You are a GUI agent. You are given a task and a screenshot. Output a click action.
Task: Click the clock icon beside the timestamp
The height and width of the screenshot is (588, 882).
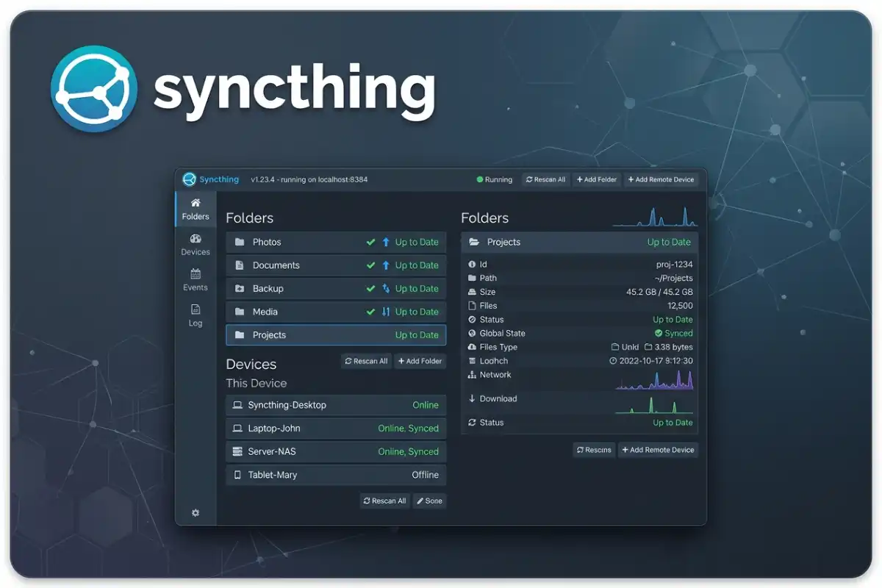point(613,361)
